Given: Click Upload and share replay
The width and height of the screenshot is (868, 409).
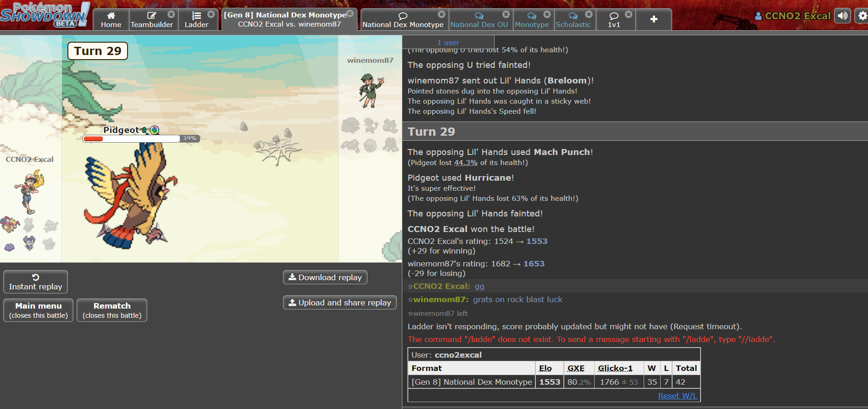Looking at the screenshot, I should [x=340, y=303].
